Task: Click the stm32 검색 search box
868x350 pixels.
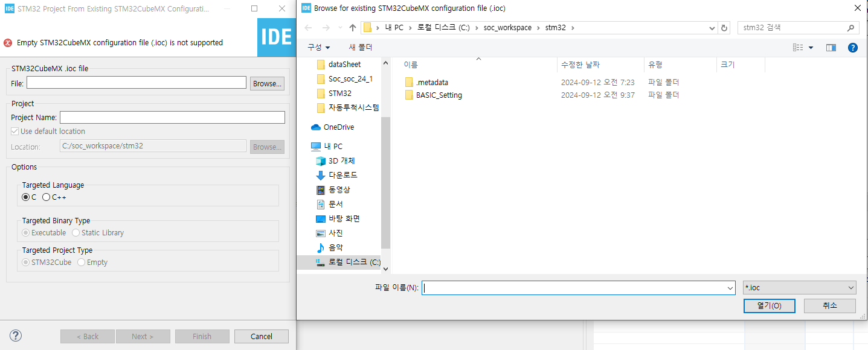Action: 798,28
